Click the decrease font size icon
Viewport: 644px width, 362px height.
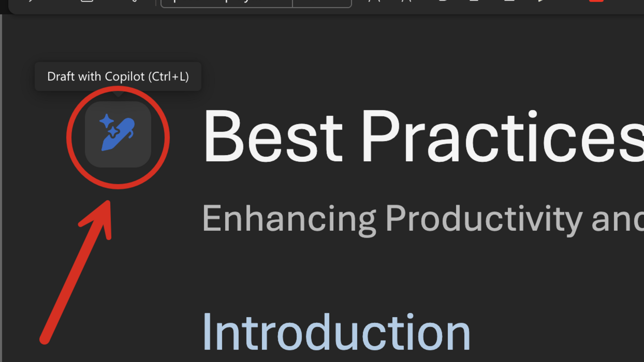click(407, 1)
